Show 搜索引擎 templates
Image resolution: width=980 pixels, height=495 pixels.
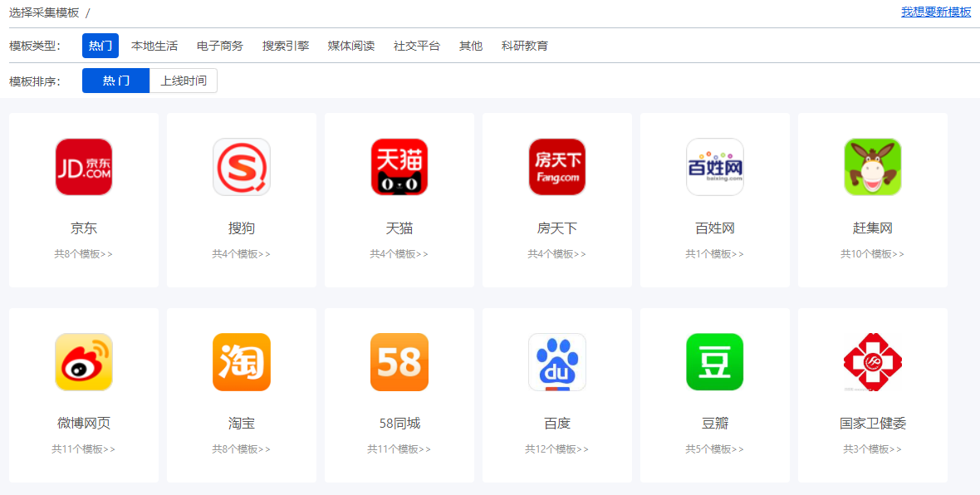click(x=286, y=46)
